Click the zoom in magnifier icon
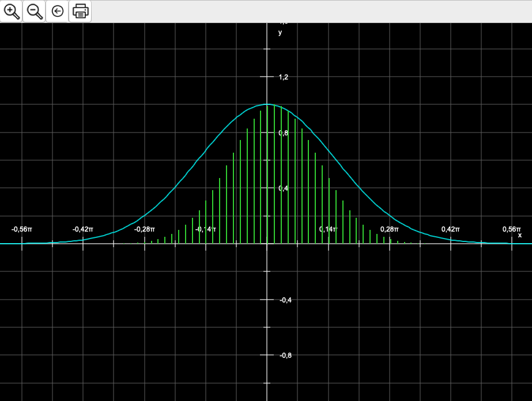Image resolution: width=532 pixels, height=401 pixels. [12, 12]
